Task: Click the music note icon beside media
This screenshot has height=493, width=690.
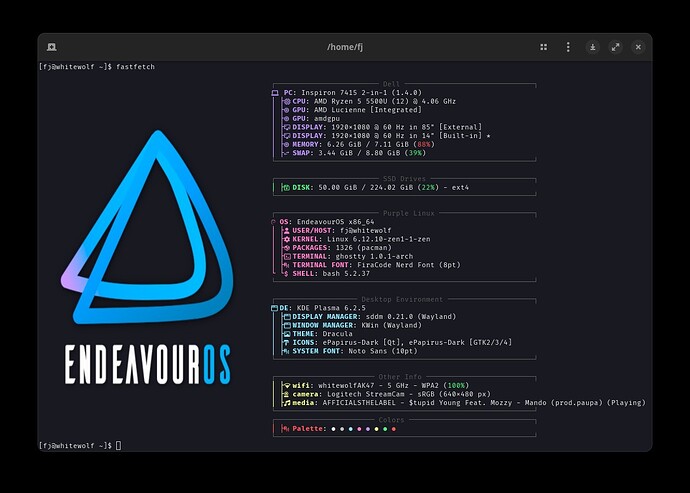Action: 286,403
